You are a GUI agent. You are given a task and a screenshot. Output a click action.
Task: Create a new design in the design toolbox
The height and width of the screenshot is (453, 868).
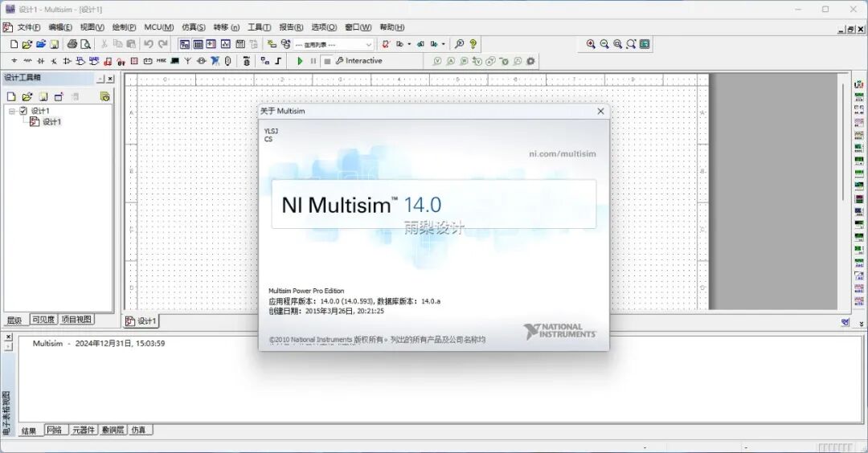click(11, 97)
